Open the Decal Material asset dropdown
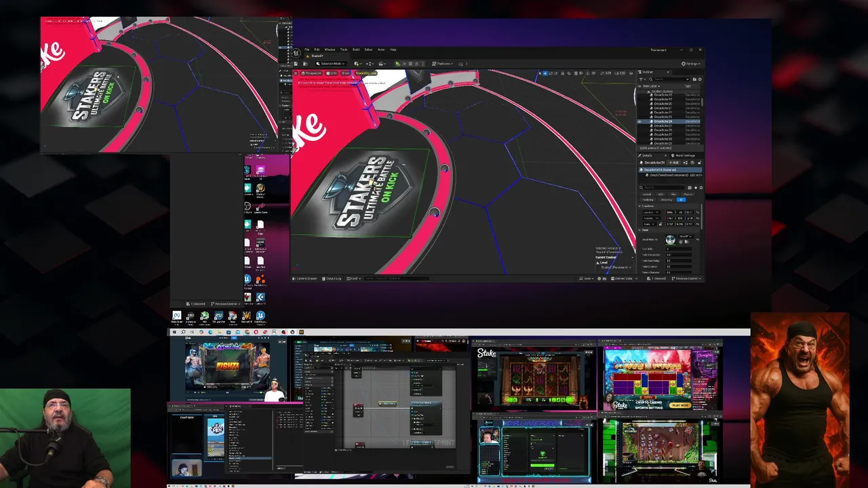868x488 pixels. coord(686,237)
